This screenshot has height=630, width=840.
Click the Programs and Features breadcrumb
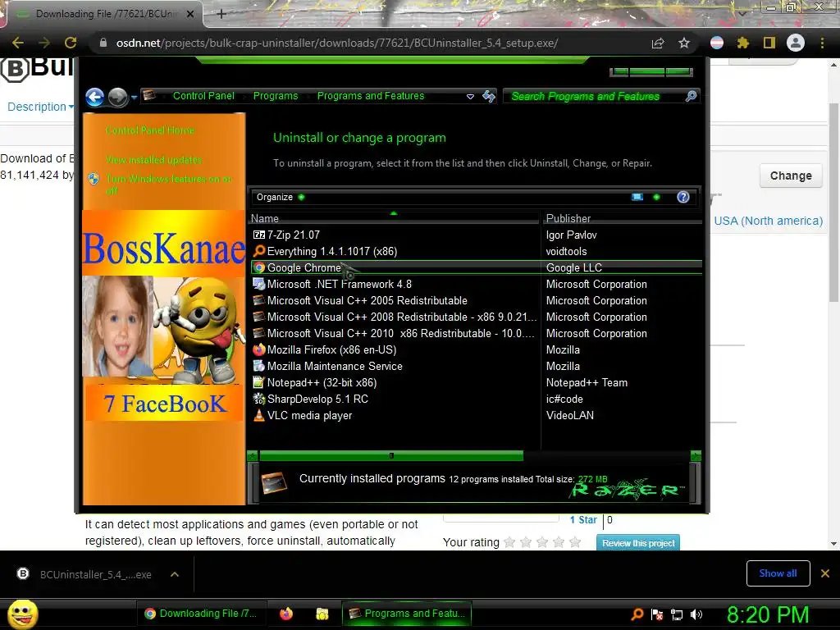coord(371,96)
